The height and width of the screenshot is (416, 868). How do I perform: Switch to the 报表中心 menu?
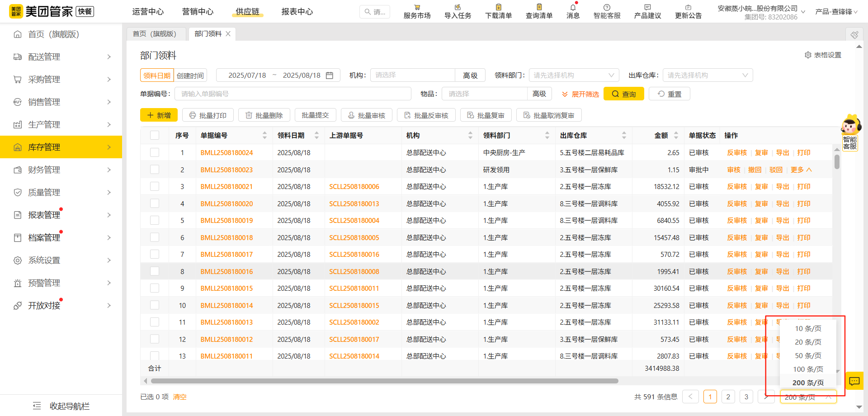point(297,12)
